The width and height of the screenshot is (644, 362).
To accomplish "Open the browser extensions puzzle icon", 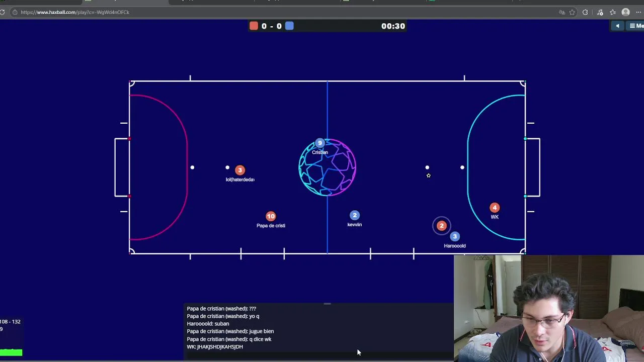I will pos(585,12).
